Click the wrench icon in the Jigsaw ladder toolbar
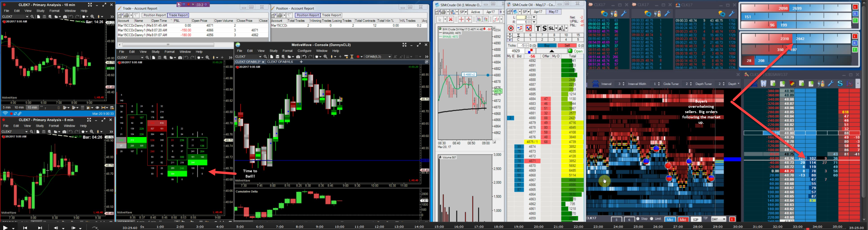 click(831, 84)
